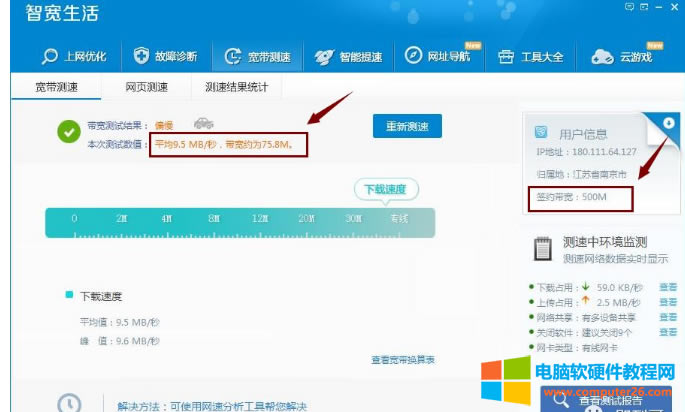Click 平均值 9.5 MB/秒 text
The height and width of the screenshot is (412, 685).
tap(120, 322)
